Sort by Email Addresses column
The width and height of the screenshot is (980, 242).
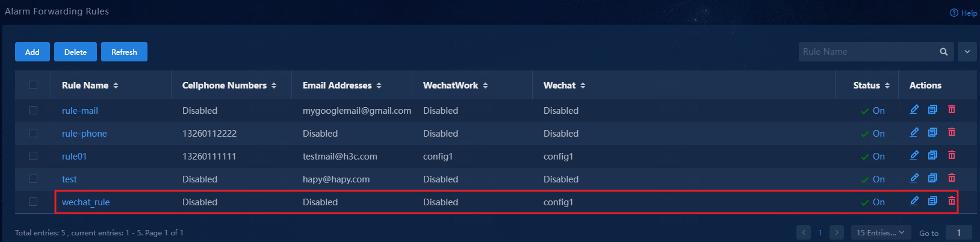(379, 85)
